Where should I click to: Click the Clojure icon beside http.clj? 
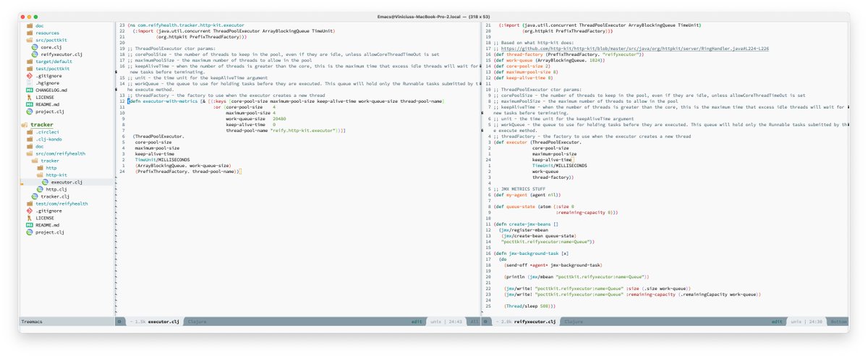click(x=40, y=189)
